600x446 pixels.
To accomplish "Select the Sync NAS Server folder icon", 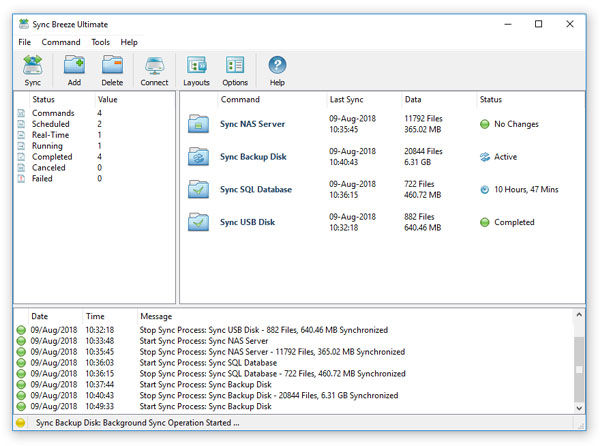I will tap(198, 124).
